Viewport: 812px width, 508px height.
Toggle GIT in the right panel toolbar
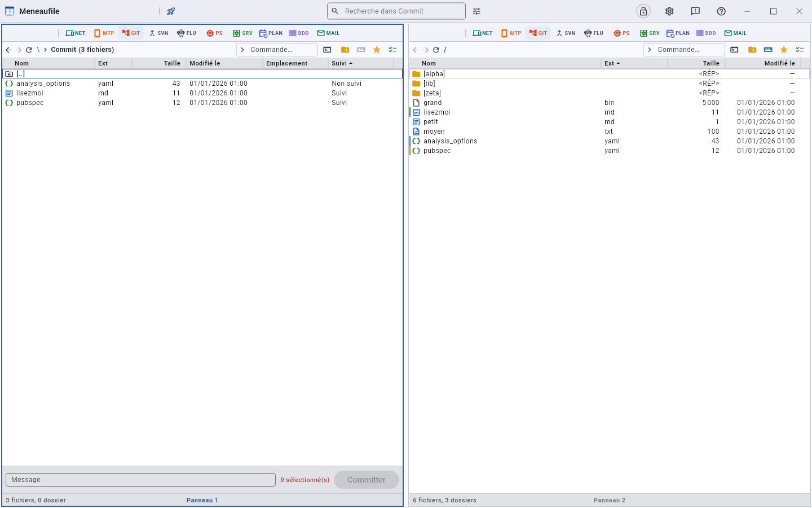tap(538, 33)
